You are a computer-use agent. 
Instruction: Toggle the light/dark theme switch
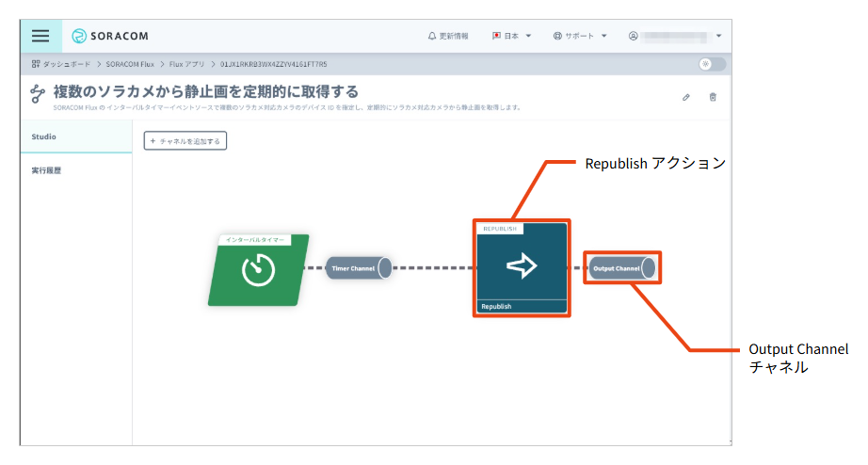click(x=712, y=64)
